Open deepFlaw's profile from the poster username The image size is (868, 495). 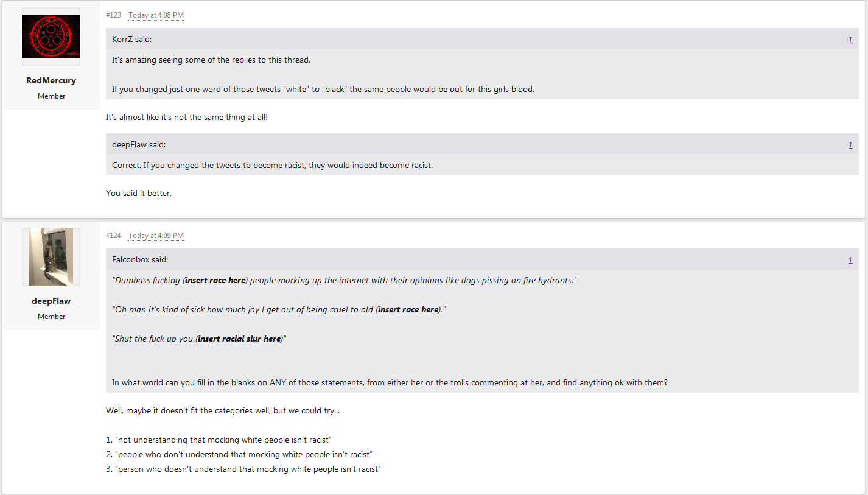tap(51, 301)
